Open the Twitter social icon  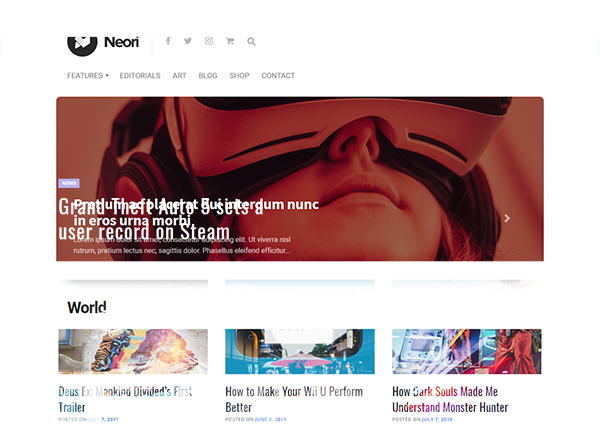click(x=188, y=41)
